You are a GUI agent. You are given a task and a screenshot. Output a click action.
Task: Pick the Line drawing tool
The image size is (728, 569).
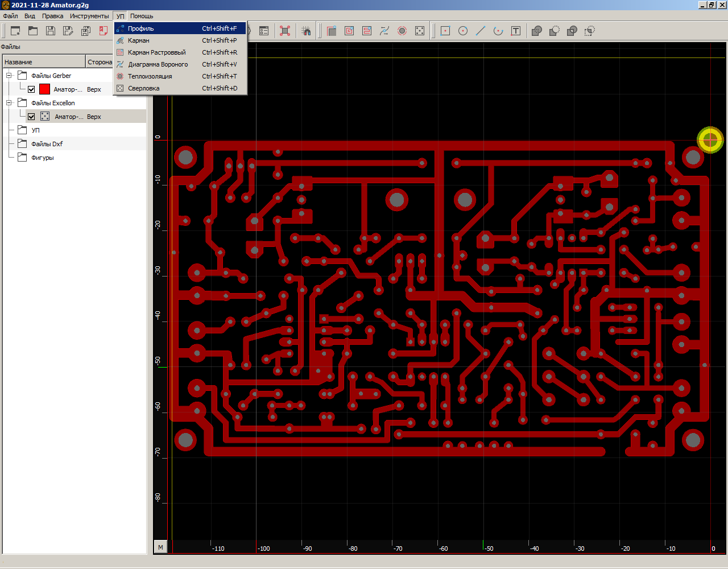tap(481, 31)
